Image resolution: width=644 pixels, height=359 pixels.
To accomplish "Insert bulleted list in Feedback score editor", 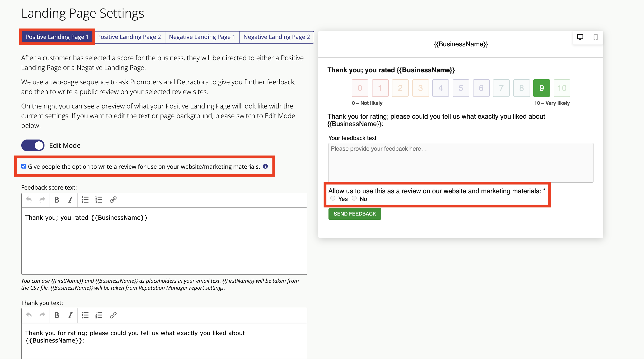I will (85, 200).
